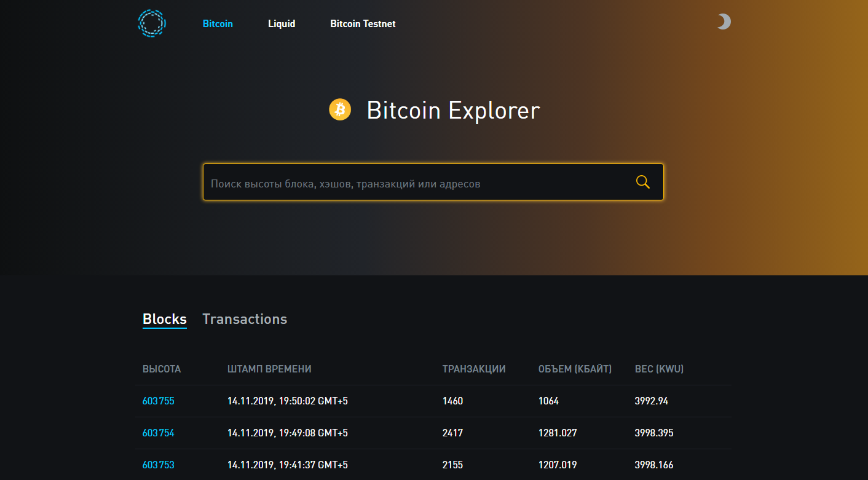Viewport: 868px width, 480px height.
Task: Click the ОБЪЕМ (КБАЙТ) column header
Action: click(575, 369)
